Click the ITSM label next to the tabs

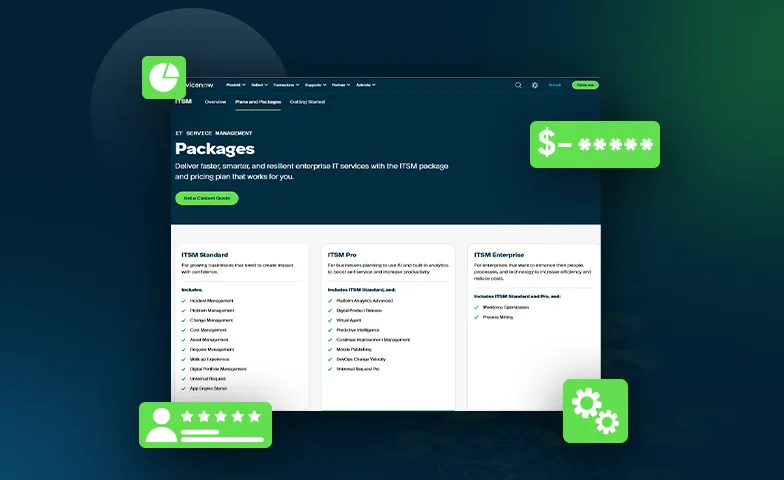click(x=184, y=101)
